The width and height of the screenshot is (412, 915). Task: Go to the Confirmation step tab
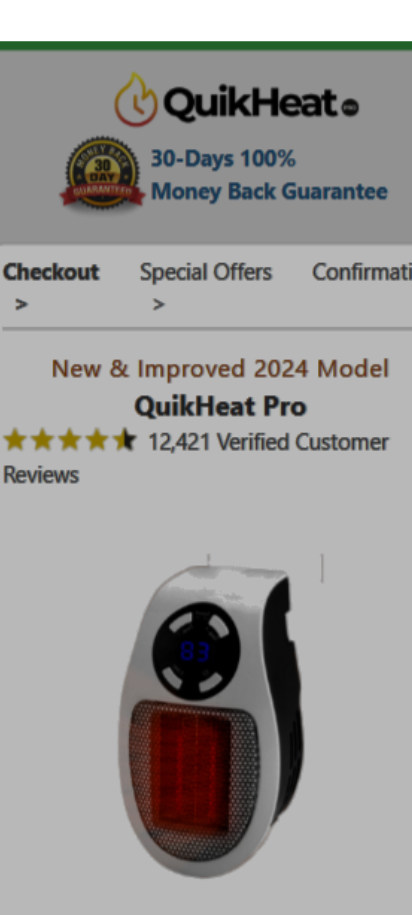coord(362,272)
